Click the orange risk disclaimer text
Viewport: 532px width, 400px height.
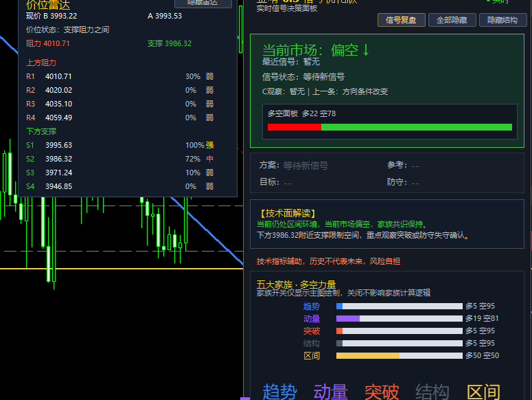[x=328, y=261]
